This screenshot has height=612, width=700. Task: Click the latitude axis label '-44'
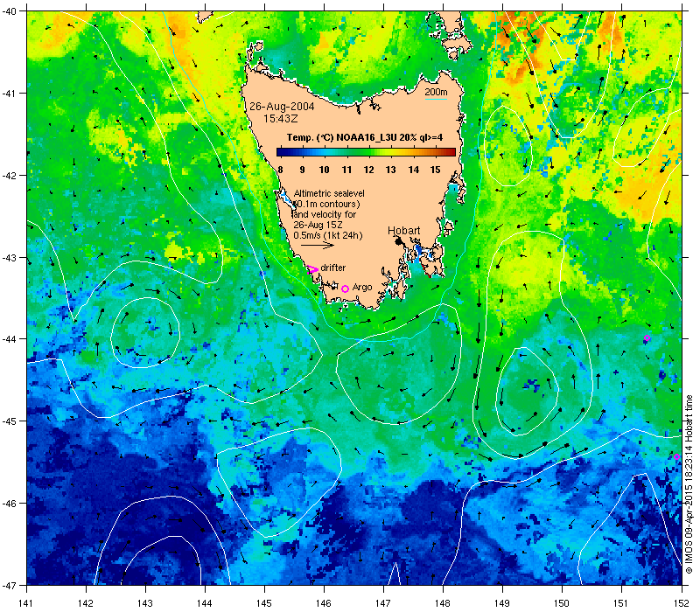tap(9, 339)
